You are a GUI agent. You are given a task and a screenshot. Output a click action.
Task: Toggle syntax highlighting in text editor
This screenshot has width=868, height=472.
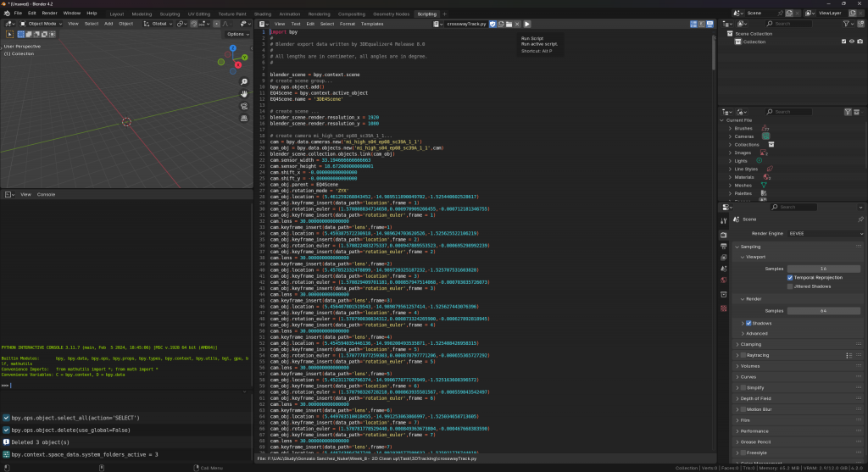coord(709,24)
